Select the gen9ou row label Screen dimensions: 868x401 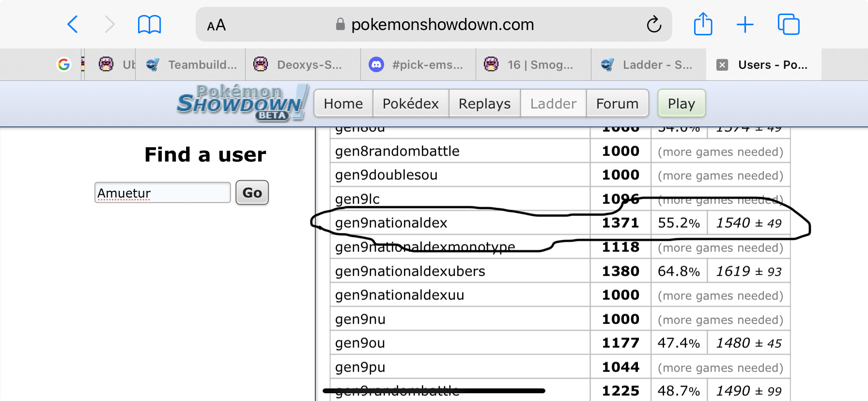point(360,343)
